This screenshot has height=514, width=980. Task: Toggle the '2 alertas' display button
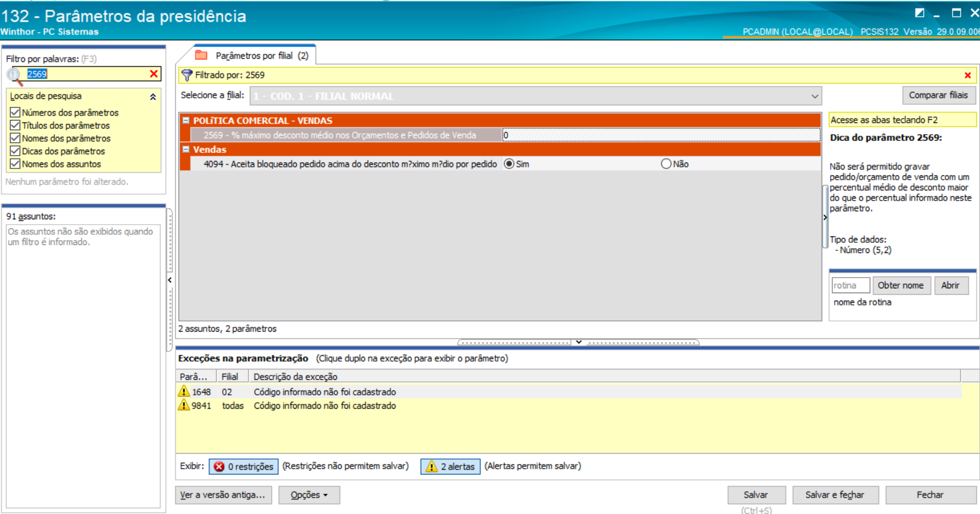[x=450, y=466]
